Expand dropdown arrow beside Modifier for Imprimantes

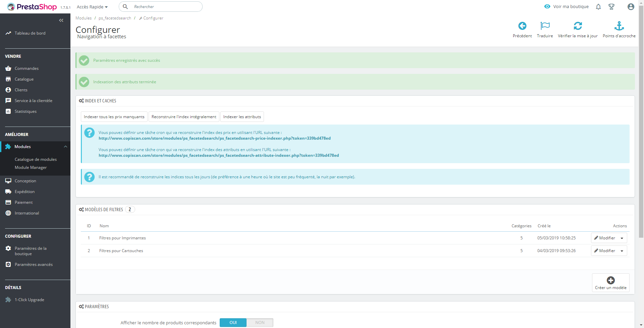[622, 238]
